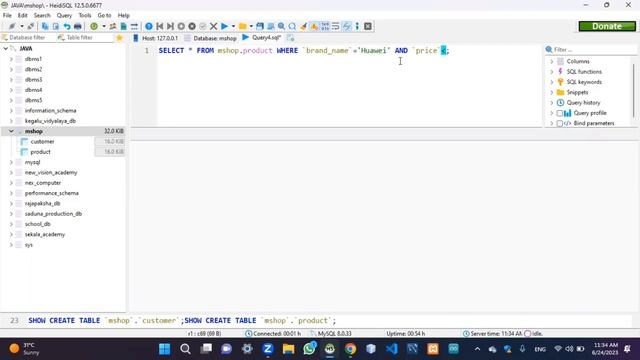Click the Save SQL file disk icon

260,27
